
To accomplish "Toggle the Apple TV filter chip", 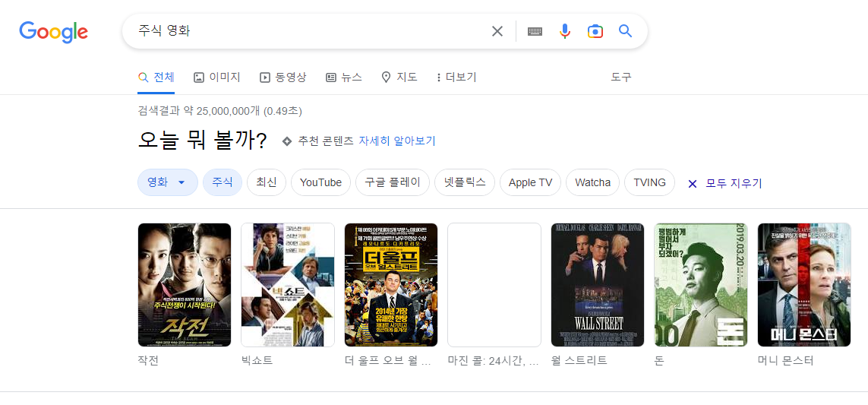I will 530,182.
